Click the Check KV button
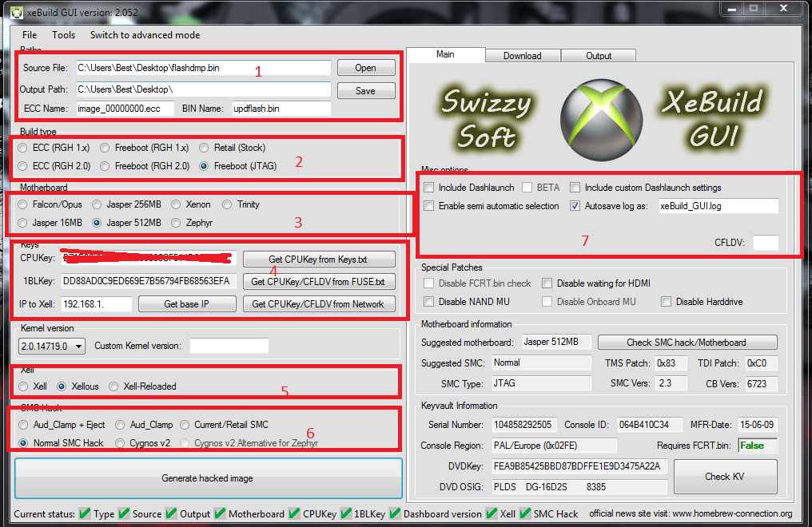Image resolution: width=812 pixels, height=527 pixels. tap(725, 477)
